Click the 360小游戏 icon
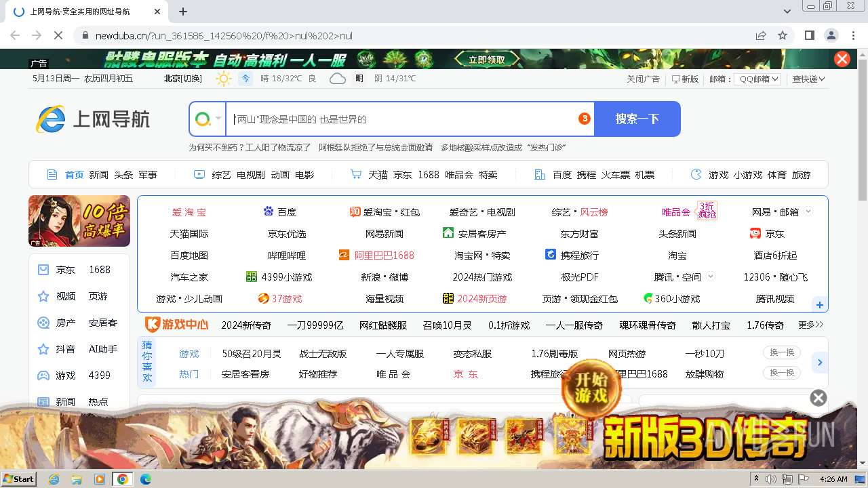Viewport: 868px width, 488px height. [x=648, y=298]
